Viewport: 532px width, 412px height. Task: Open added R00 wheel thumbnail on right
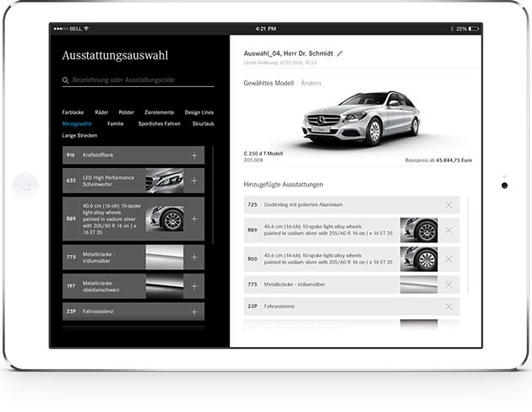pyautogui.click(x=419, y=259)
